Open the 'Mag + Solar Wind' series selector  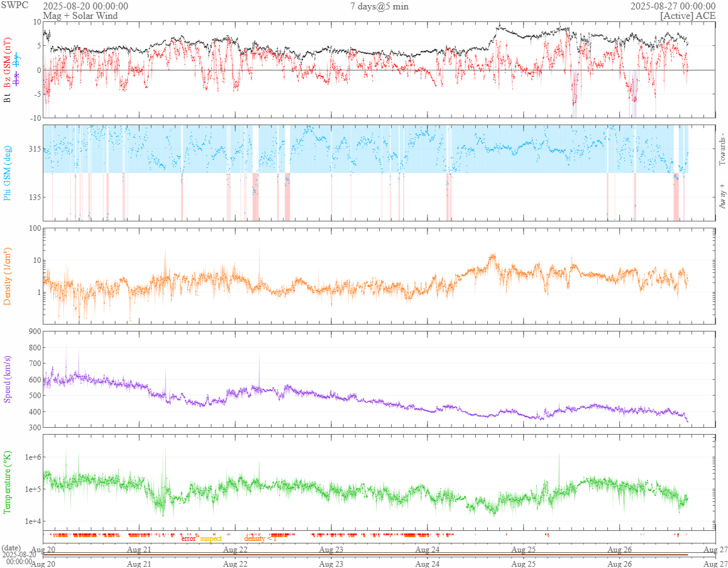pos(80,15)
